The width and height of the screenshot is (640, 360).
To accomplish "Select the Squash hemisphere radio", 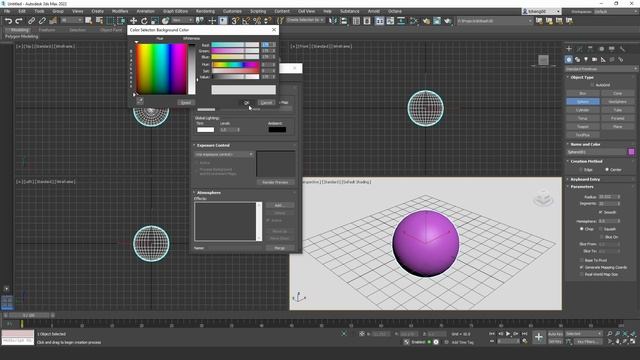I will 600,229.
